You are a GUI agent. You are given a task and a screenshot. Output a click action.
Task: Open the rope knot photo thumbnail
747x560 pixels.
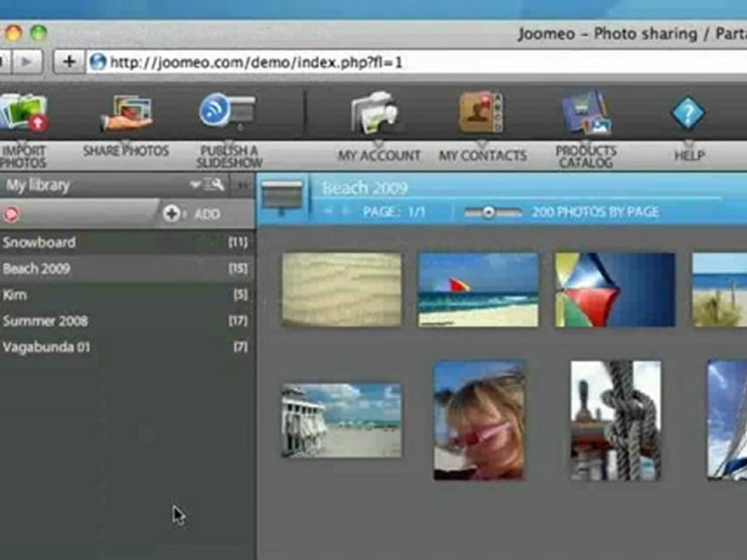pyautogui.click(x=616, y=420)
